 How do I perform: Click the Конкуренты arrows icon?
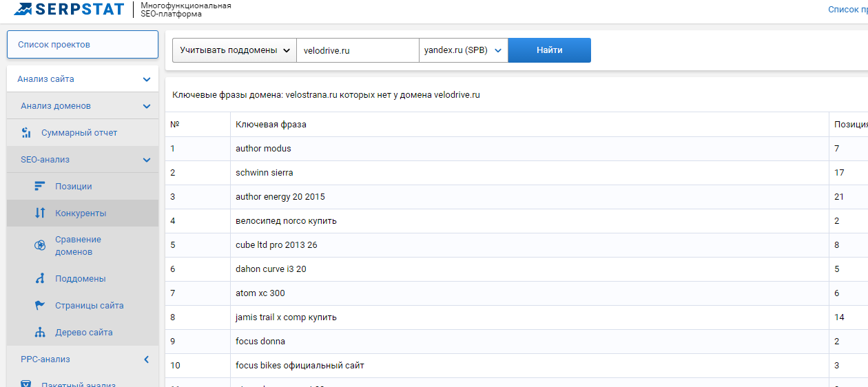point(40,213)
